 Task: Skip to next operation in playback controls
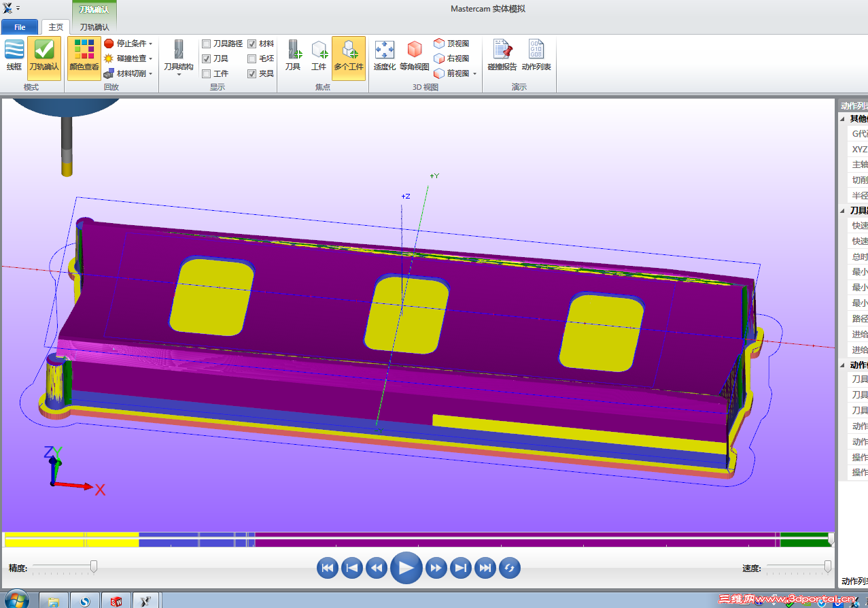(x=461, y=568)
